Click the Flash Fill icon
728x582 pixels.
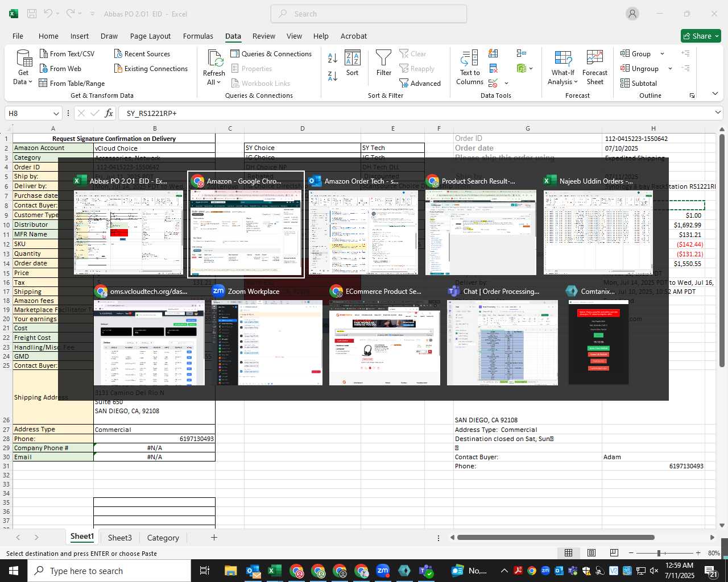(493, 53)
